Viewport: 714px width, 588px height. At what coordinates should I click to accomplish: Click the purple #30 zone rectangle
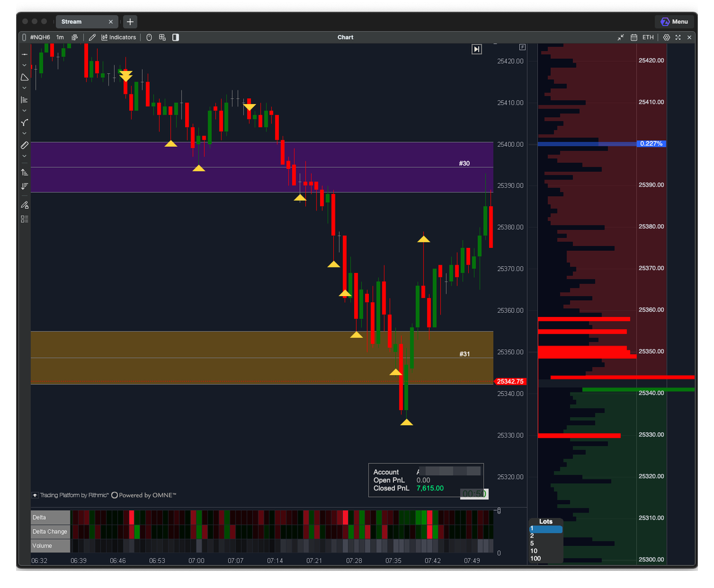[x=262, y=167]
